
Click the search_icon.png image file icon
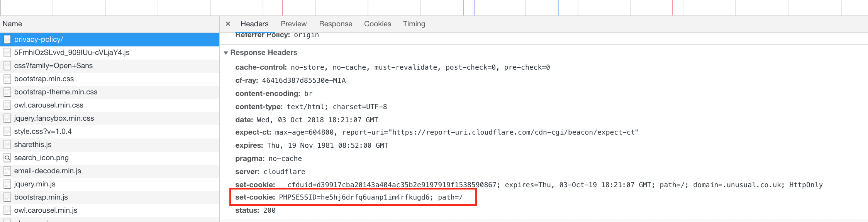coord(7,158)
